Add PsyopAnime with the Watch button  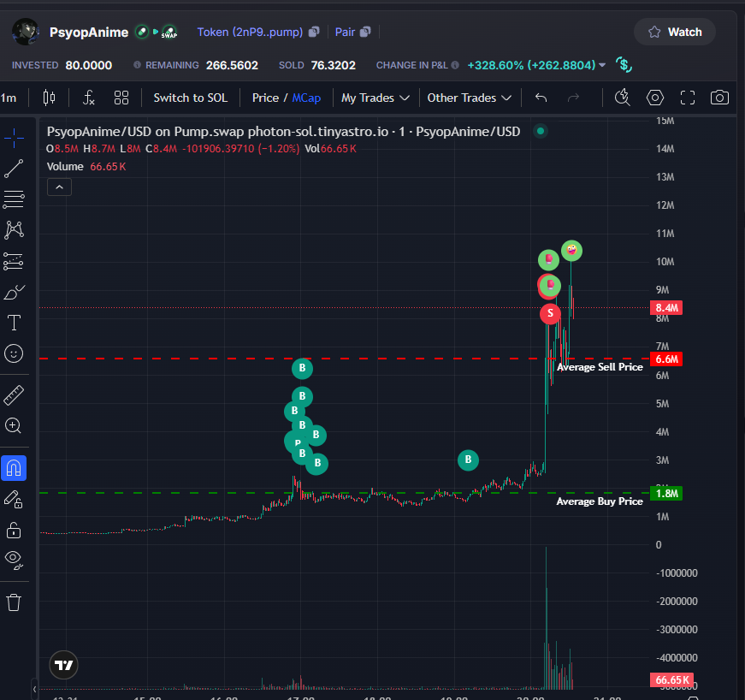coord(675,32)
